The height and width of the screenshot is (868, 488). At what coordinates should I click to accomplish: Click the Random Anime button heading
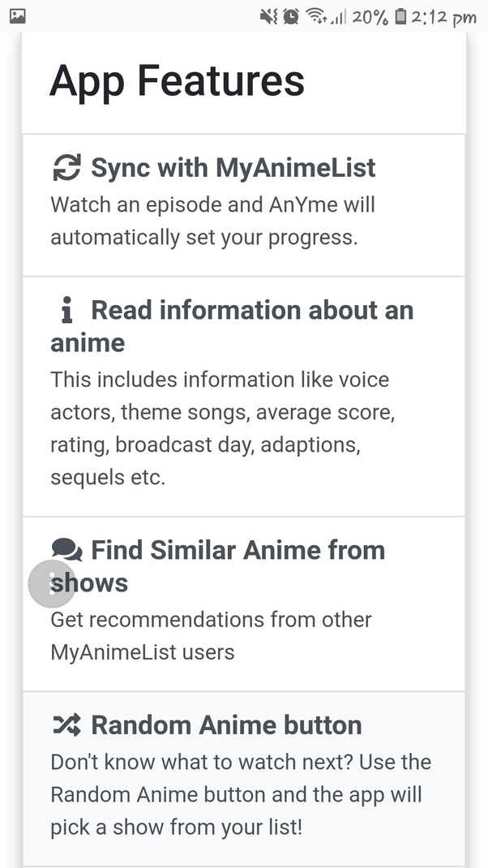point(229,724)
